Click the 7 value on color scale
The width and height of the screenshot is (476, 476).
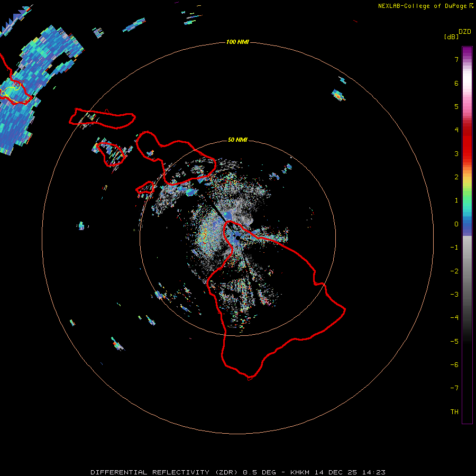[x=456, y=59]
